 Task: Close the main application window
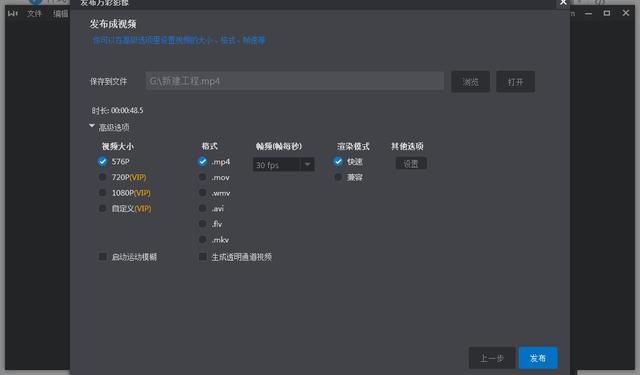pos(626,13)
